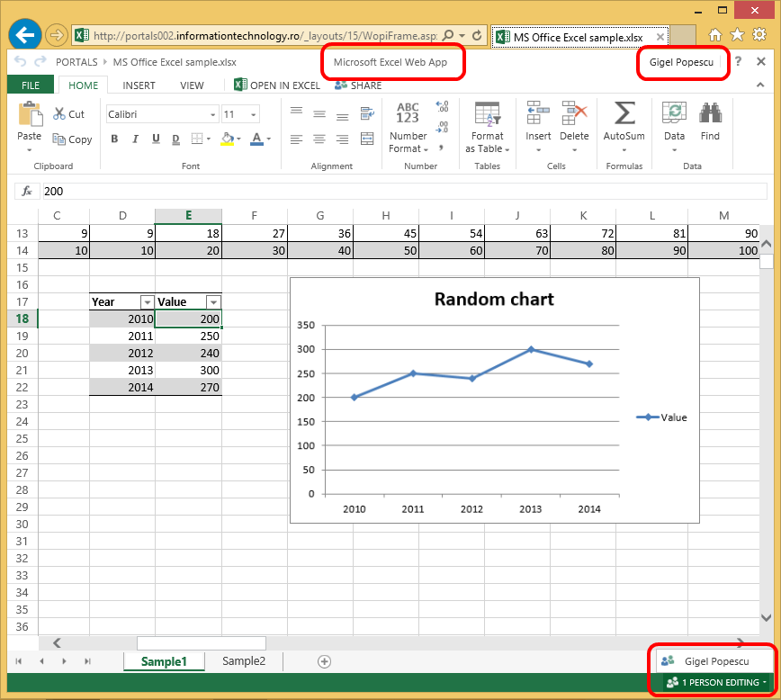Apply fill color yellow bucket
Viewport: 781px width, 700px height.
click(228, 139)
